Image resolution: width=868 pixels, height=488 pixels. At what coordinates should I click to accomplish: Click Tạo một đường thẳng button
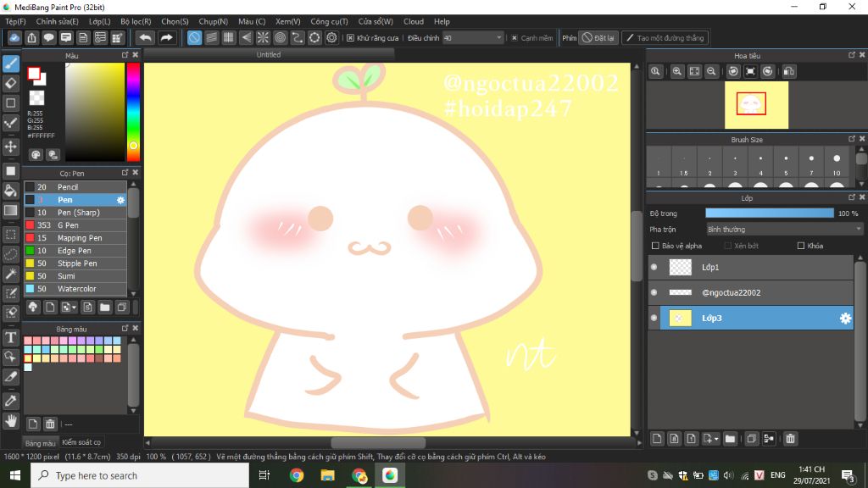click(x=665, y=38)
